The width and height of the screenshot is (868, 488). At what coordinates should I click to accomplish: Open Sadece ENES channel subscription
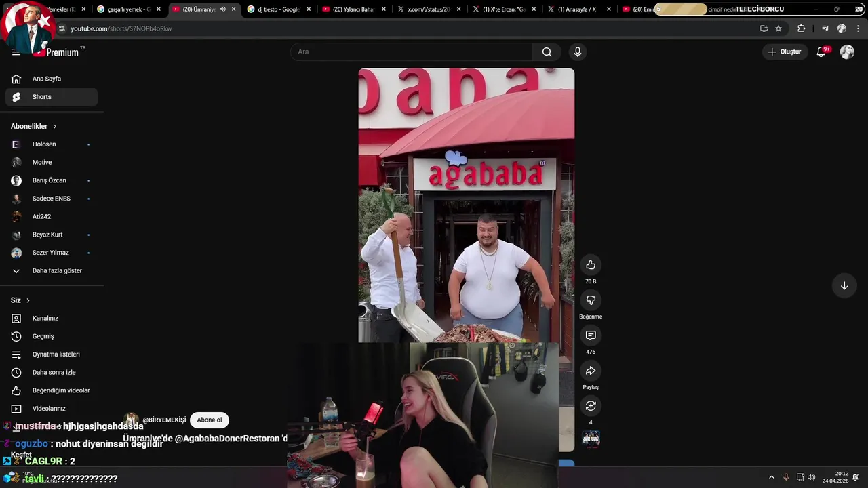[52, 199]
